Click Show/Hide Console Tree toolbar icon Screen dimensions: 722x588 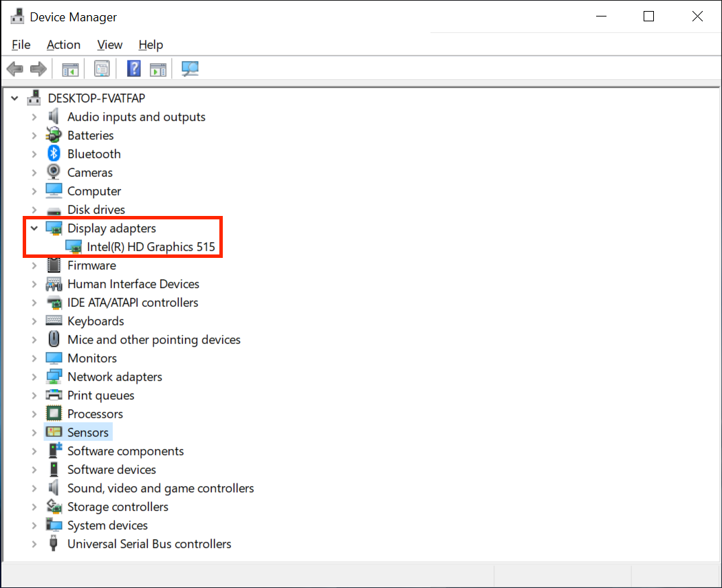(70, 69)
